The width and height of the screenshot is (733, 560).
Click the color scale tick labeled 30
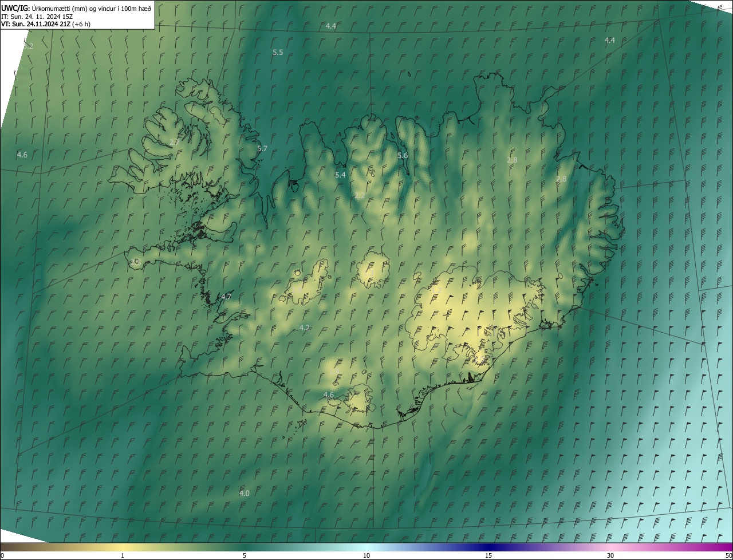click(610, 555)
